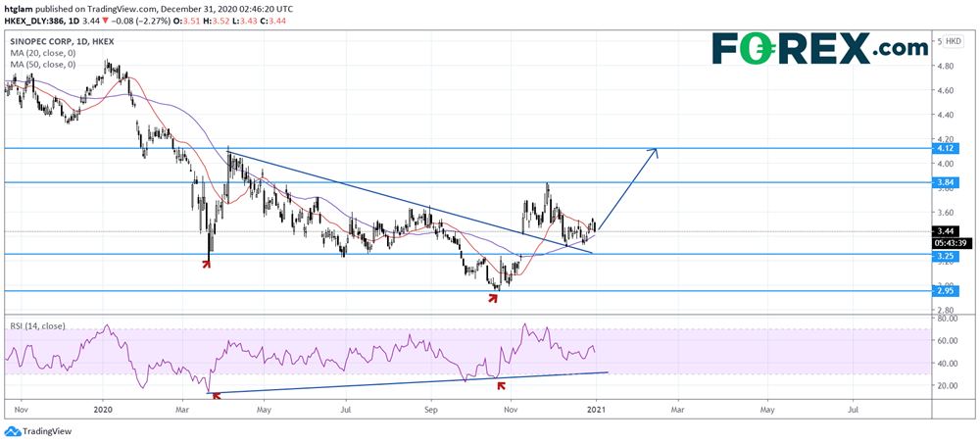
Task: Click the FOREX.com logo
Action: (818, 47)
